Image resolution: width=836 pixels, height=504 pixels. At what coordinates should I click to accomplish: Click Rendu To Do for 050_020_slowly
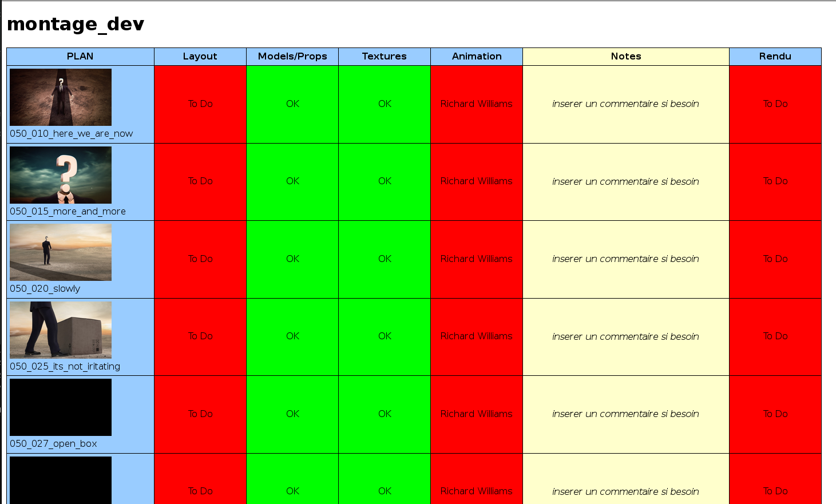(775, 259)
